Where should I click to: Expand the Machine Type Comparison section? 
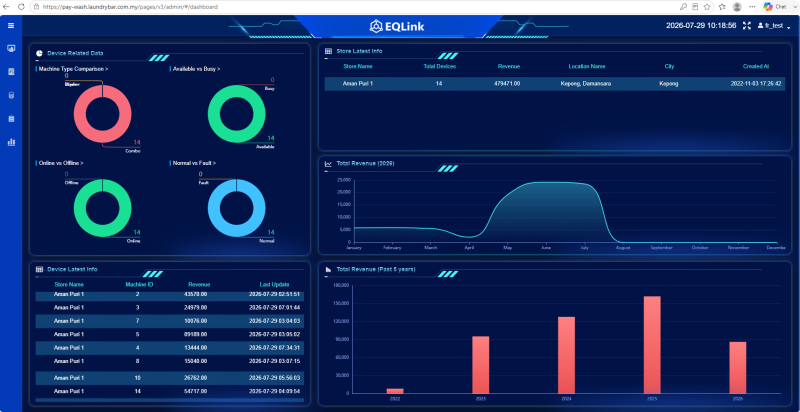(73, 69)
